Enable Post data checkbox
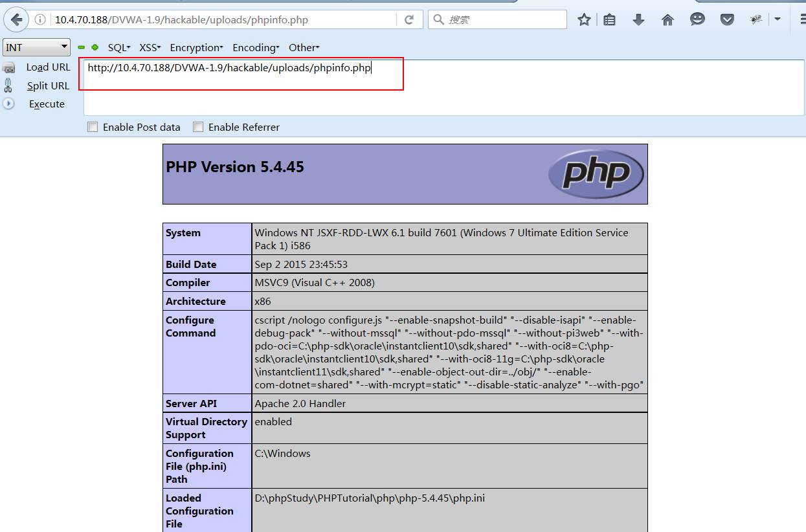 pyautogui.click(x=93, y=127)
